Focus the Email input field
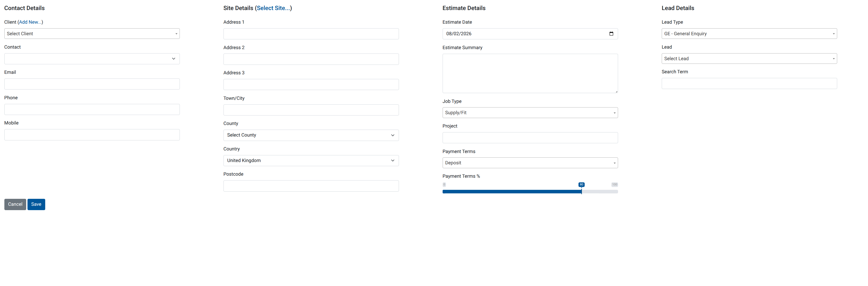 coord(92,84)
